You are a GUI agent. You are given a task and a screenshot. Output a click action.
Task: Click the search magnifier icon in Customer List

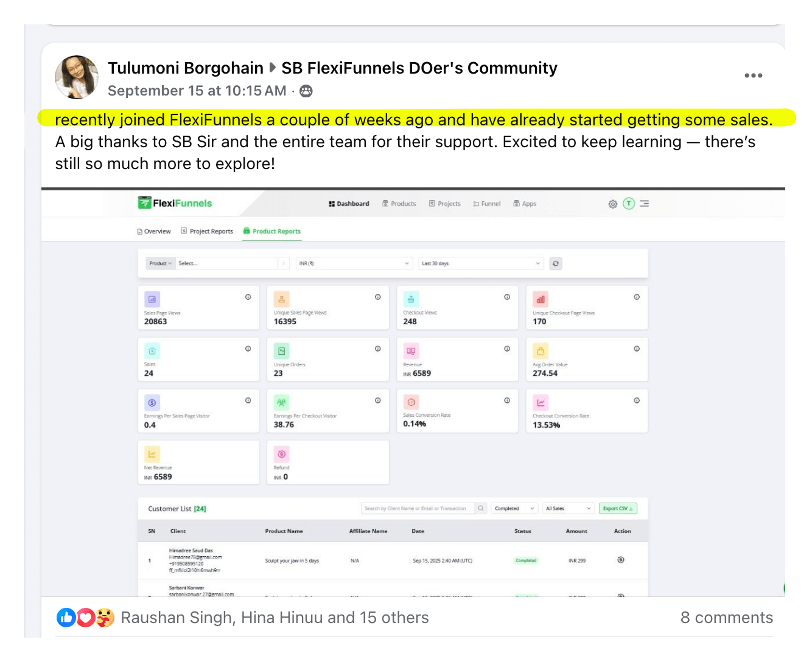pyautogui.click(x=481, y=509)
